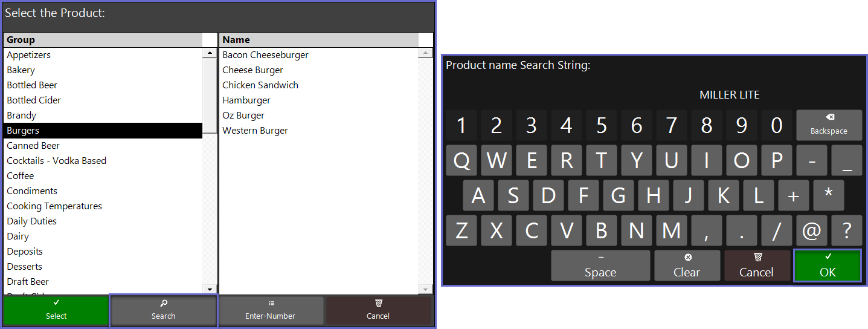
Task: Clear the product name search string
Action: pos(687,265)
